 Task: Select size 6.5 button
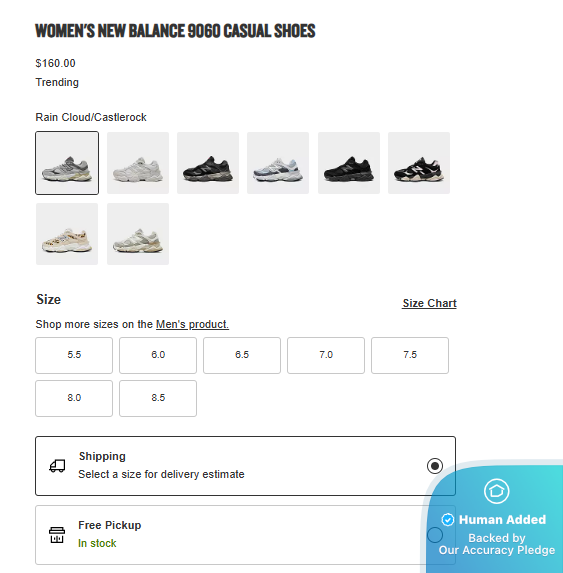coord(242,355)
